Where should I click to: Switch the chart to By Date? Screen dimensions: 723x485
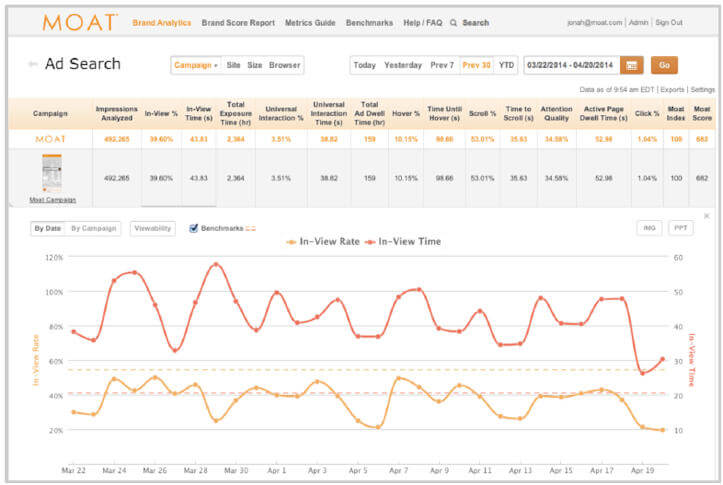(x=47, y=228)
